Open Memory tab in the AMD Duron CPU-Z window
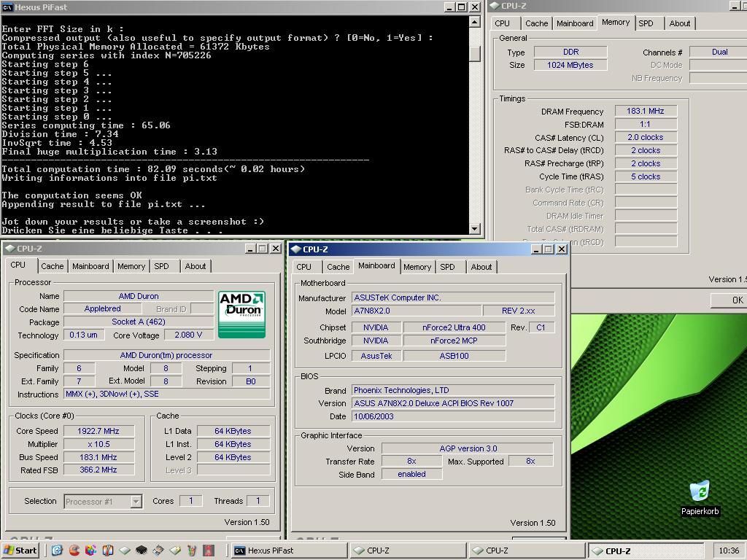 click(131, 266)
